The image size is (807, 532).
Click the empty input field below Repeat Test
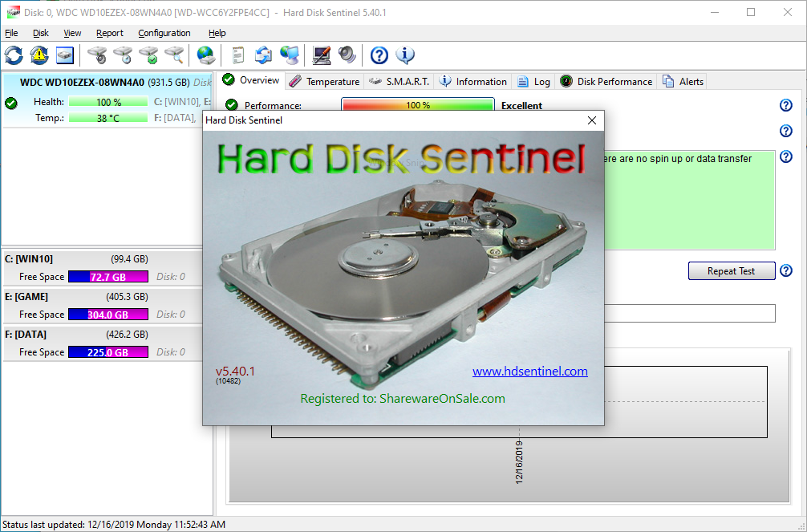[x=690, y=313]
